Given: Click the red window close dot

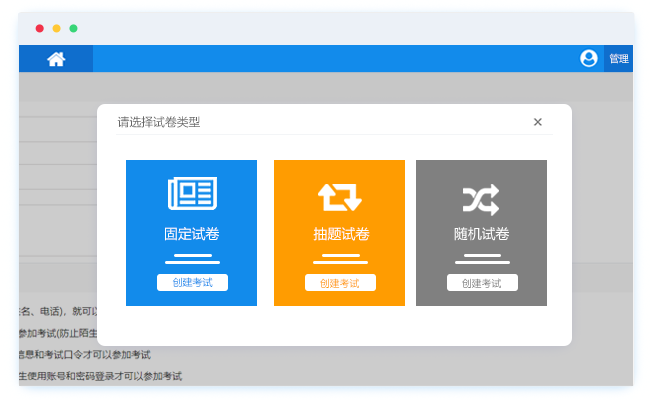Looking at the screenshot, I should click(x=39, y=29).
